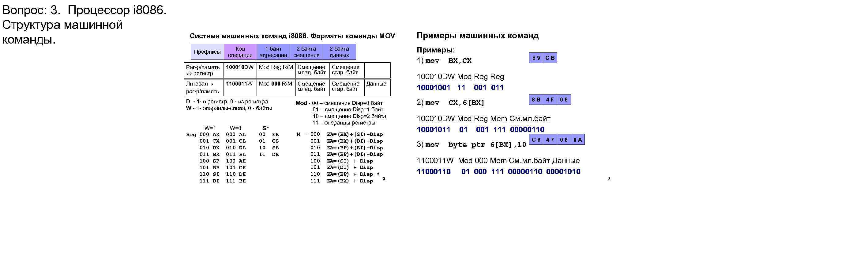
Task: Click the heading 'Примеры машинных команд'
Action: pos(477,36)
